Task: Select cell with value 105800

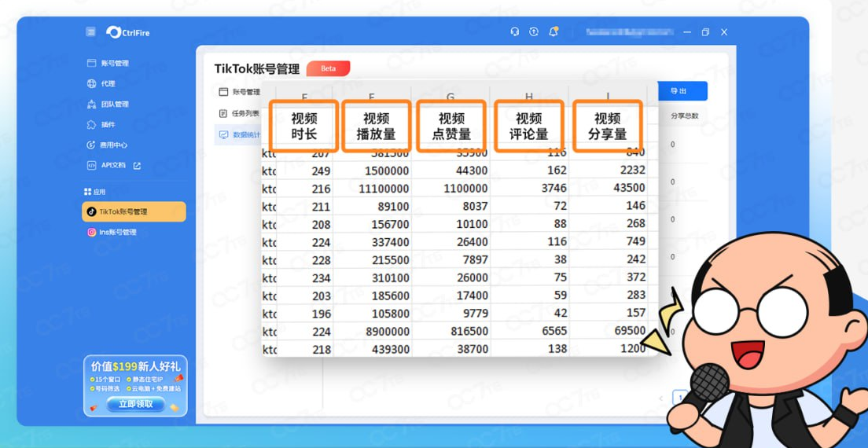Action: [x=372, y=314]
